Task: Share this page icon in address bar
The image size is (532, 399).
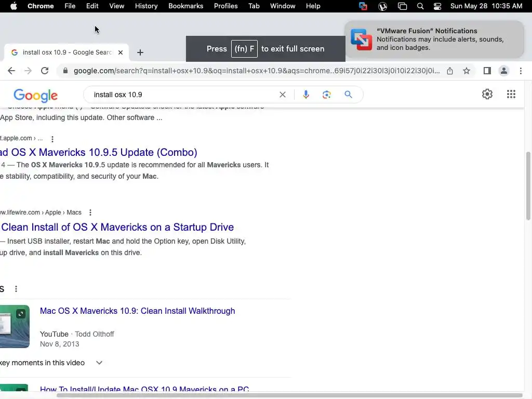Action: (x=450, y=71)
